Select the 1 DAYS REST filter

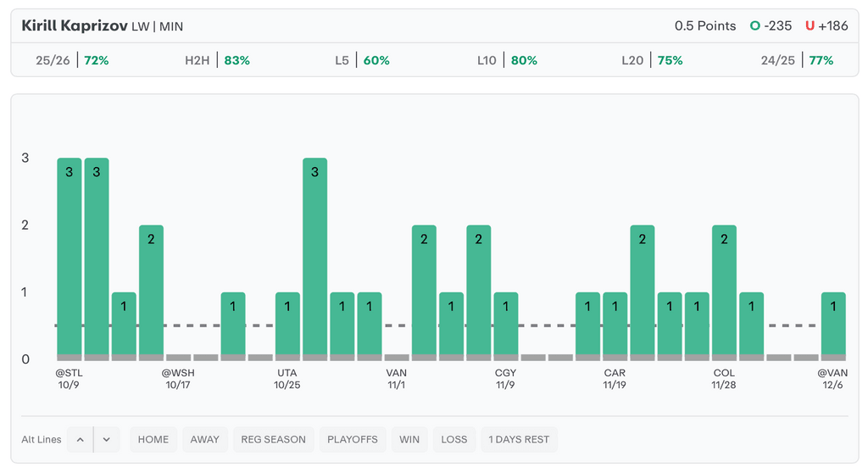[x=519, y=439]
